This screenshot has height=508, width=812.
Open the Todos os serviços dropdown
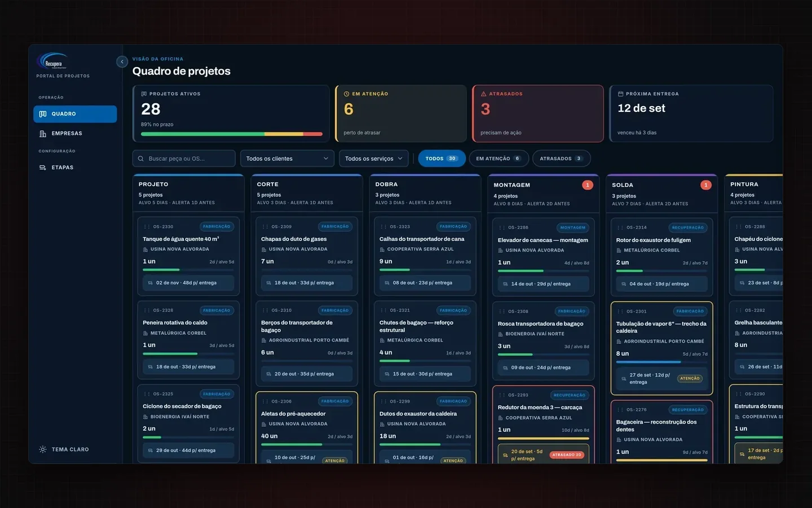click(x=374, y=159)
